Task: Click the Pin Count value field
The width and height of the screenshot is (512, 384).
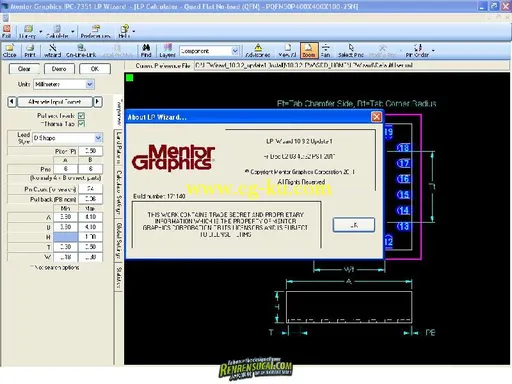Action: coord(90,189)
